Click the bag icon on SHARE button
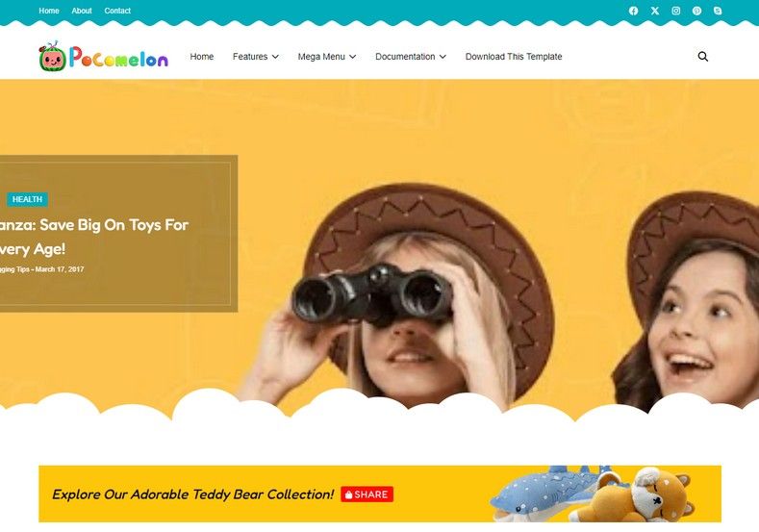The height and width of the screenshot is (532, 759). point(348,494)
